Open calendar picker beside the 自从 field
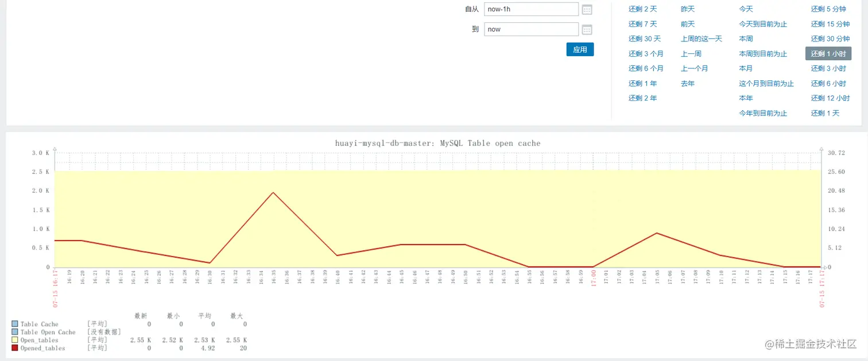Screen dimensions: 868x361 [587, 9]
